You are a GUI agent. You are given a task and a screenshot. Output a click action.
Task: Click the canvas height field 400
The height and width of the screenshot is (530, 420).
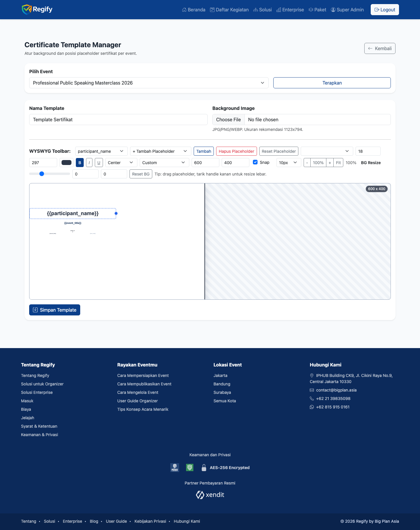pos(235,163)
